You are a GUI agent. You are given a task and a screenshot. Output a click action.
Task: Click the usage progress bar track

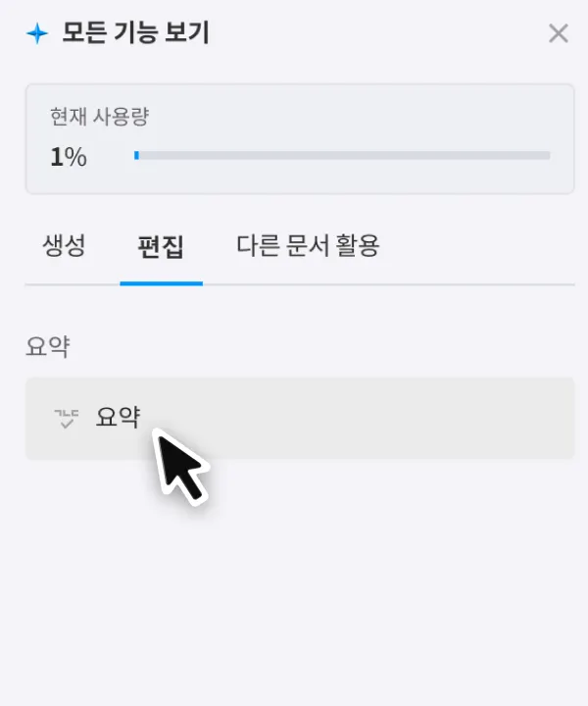pos(343,155)
